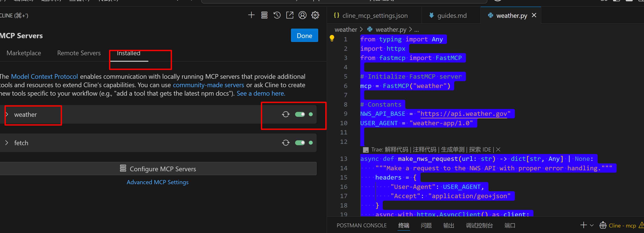This screenshot has height=233, width=644.
Task: Disable the fetch server toggle
Action: pyautogui.click(x=300, y=143)
